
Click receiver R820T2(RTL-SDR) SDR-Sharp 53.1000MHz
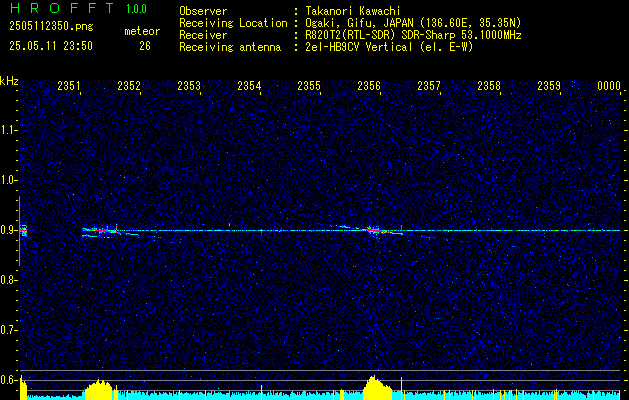pyautogui.click(x=413, y=35)
